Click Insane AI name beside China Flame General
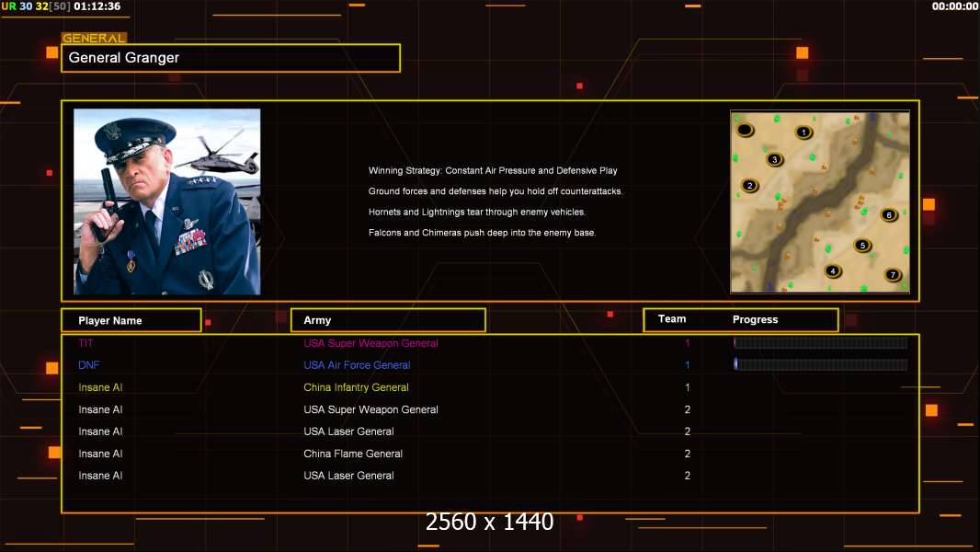 pos(100,454)
